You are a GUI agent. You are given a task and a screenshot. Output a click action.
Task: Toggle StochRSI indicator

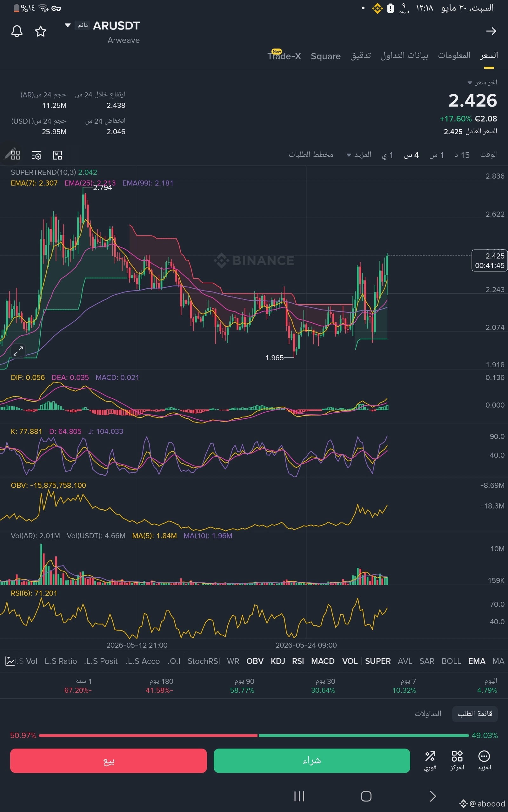pyautogui.click(x=204, y=661)
